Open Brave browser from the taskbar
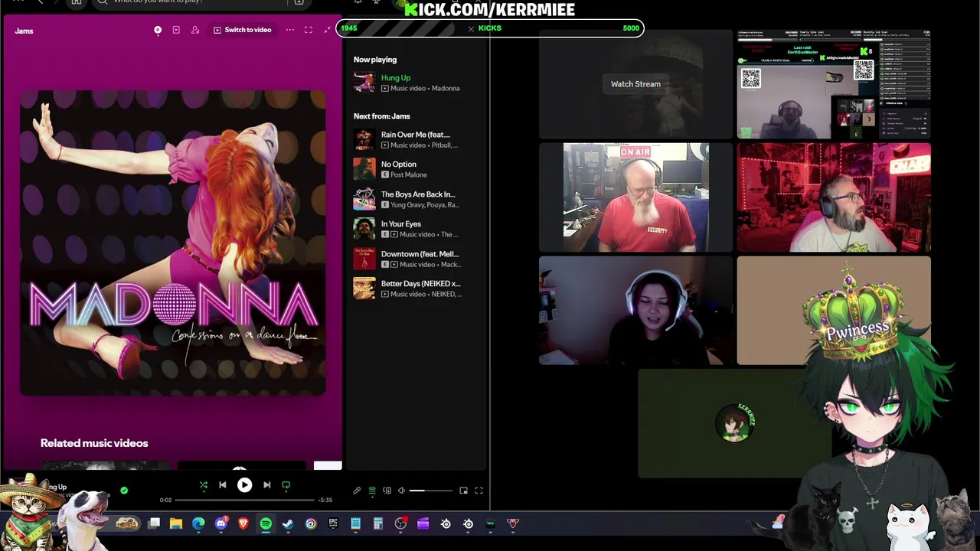Screen dimensions: 980x551 (243, 523)
